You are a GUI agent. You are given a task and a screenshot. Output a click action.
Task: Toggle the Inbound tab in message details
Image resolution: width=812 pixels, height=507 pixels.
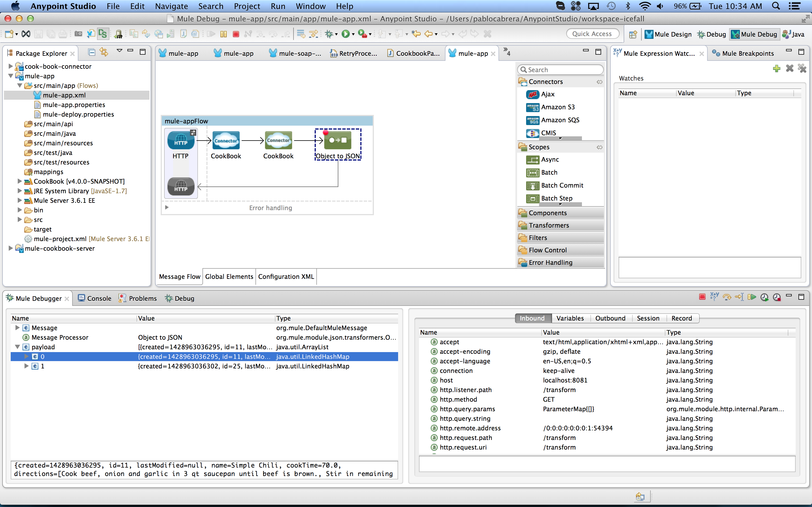point(531,318)
